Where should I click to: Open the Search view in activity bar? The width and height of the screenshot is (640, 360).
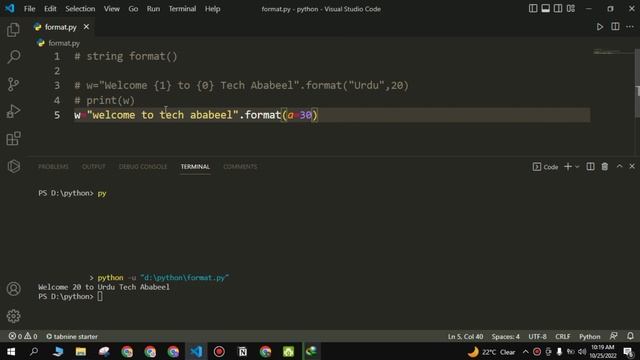13,57
